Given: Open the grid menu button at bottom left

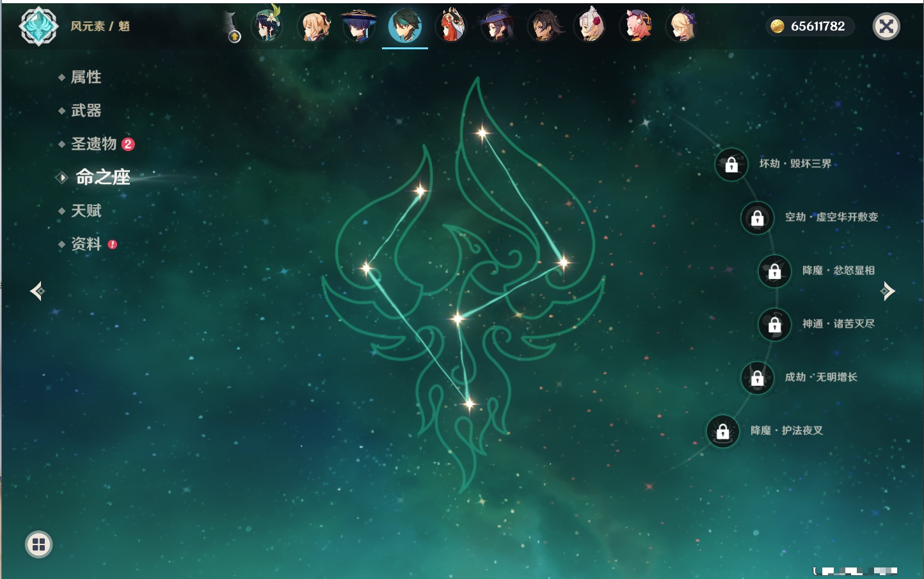Looking at the screenshot, I should click(x=39, y=544).
